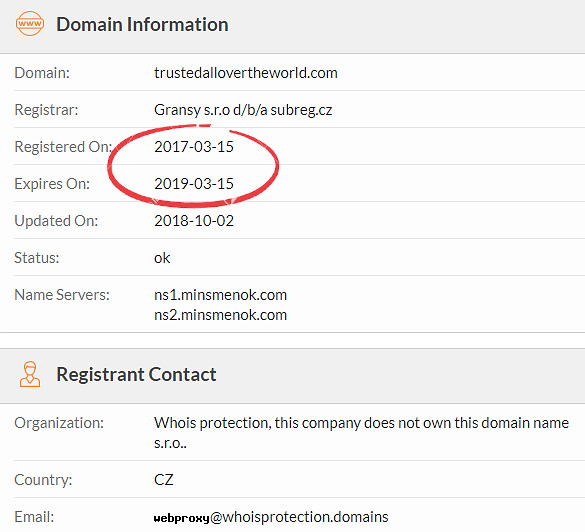
Task: Click the webproxy@whoisprotection.domains email
Action: pos(271,517)
